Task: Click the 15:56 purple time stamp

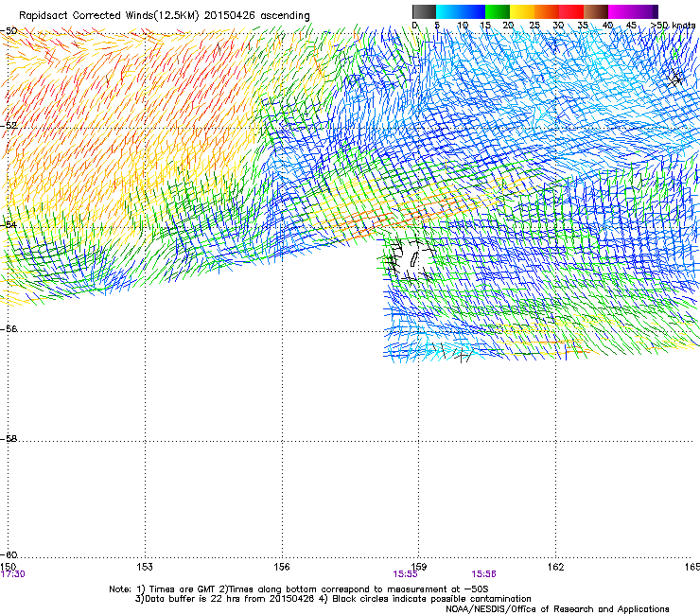Action: click(x=484, y=574)
